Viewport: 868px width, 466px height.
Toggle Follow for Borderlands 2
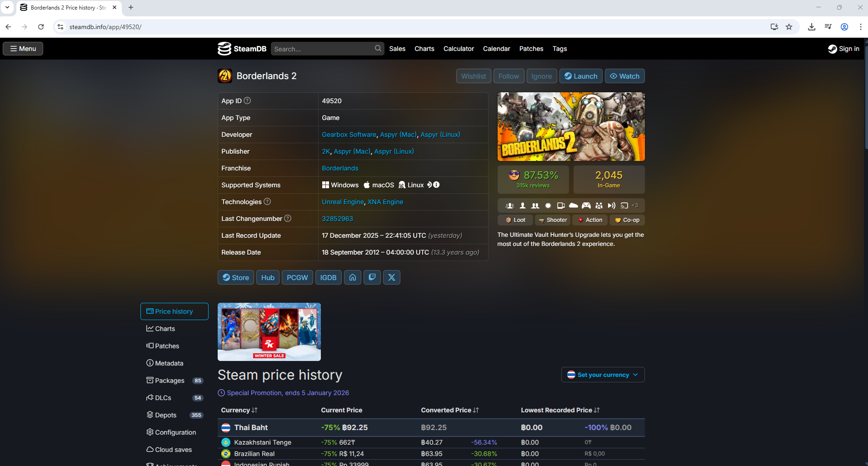click(509, 76)
